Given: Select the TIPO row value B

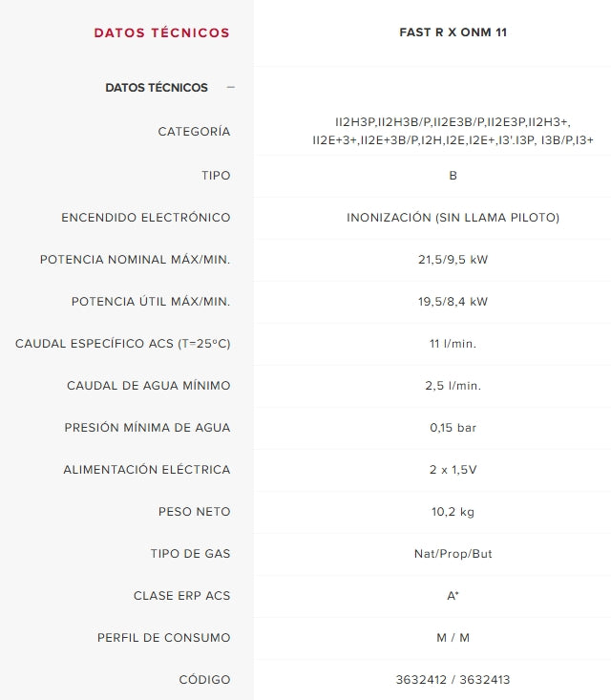Looking at the screenshot, I should tap(453, 176).
